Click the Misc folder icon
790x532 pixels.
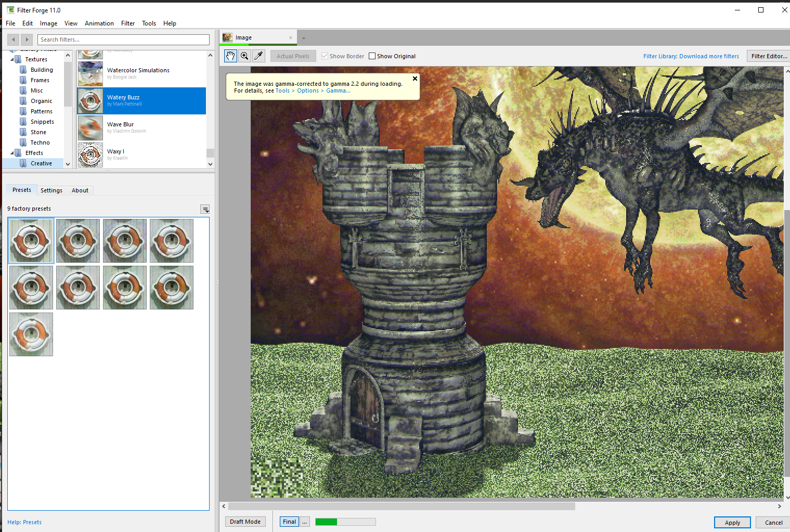(x=23, y=90)
